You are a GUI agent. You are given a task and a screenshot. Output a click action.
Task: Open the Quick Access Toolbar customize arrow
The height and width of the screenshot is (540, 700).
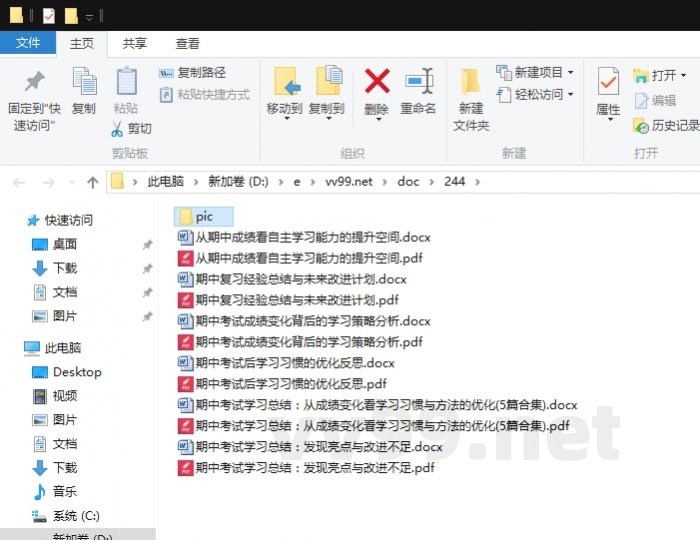pos(89,17)
